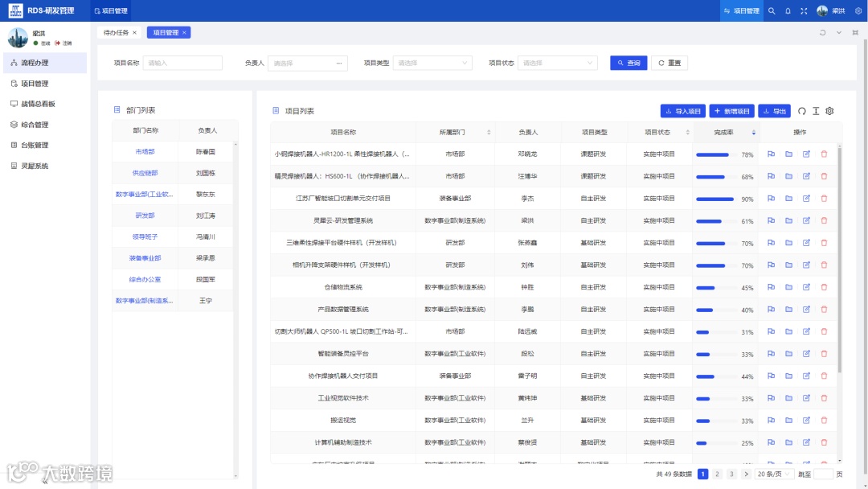Select 装备事业部 in department list
The width and height of the screenshot is (868, 489).
coord(145,258)
